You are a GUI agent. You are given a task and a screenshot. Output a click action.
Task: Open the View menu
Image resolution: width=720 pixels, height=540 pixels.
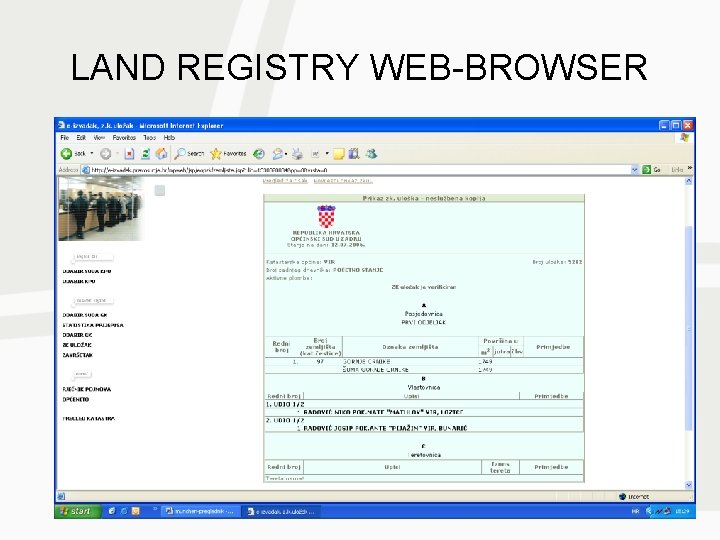99,137
